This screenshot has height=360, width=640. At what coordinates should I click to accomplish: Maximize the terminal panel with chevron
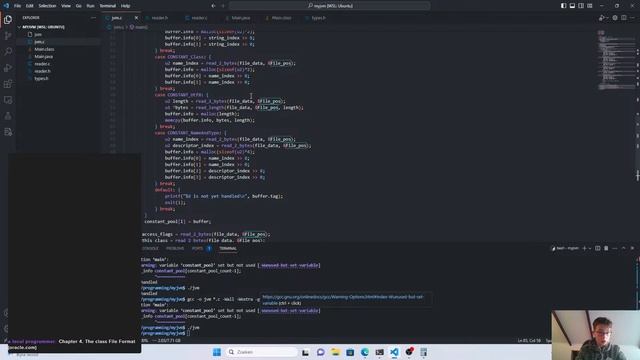(x=624, y=248)
